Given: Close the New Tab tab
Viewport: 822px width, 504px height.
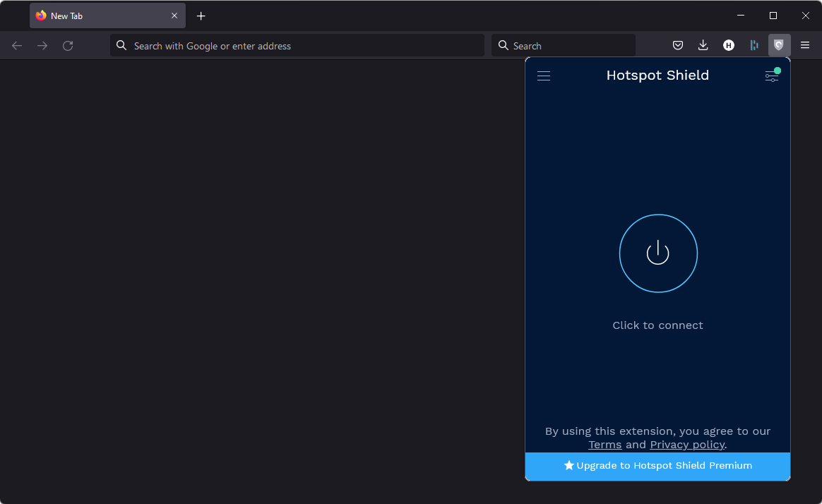Looking at the screenshot, I should pyautogui.click(x=174, y=16).
